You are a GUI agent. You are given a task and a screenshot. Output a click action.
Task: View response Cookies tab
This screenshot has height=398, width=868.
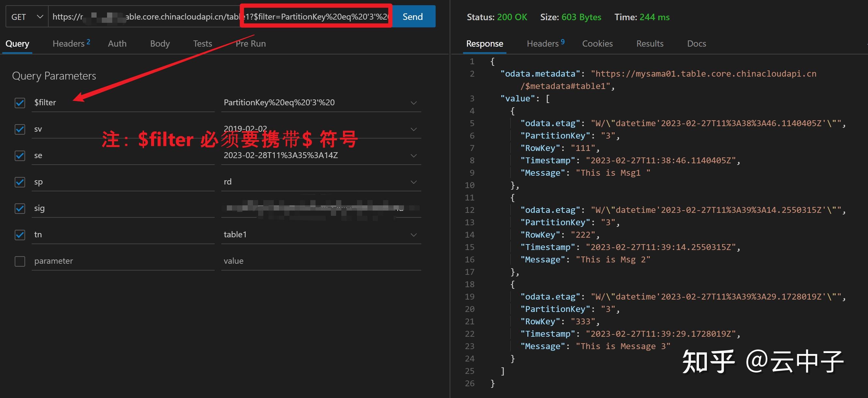point(597,43)
